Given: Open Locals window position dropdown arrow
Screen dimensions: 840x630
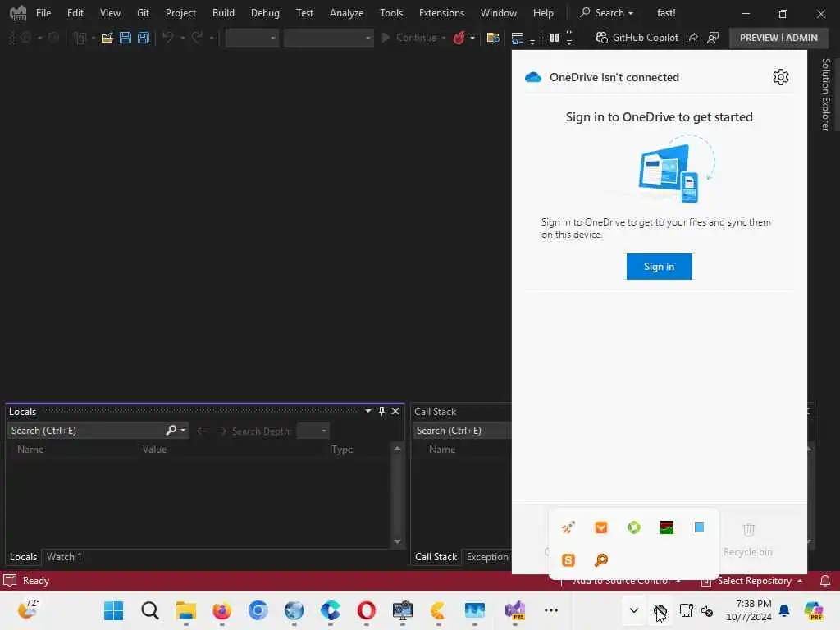Looking at the screenshot, I should 368,411.
